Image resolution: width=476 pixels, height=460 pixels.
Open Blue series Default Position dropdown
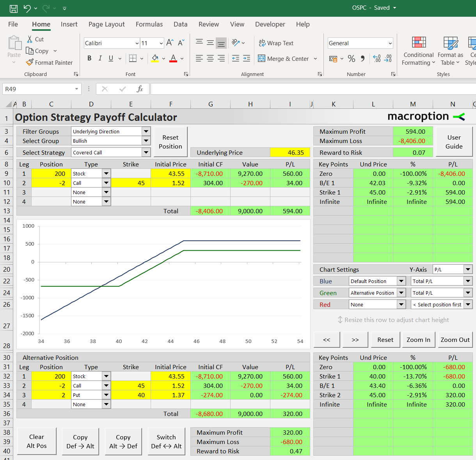tap(401, 281)
